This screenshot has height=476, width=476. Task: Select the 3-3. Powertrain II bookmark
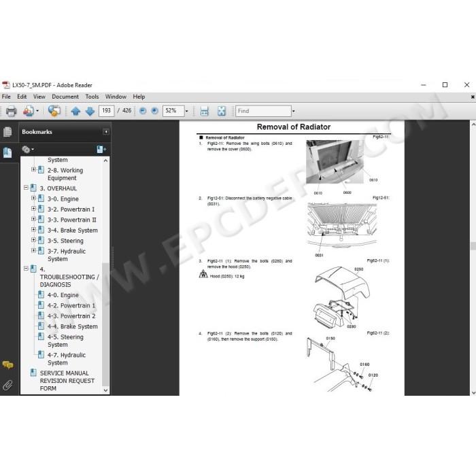(x=71, y=220)
